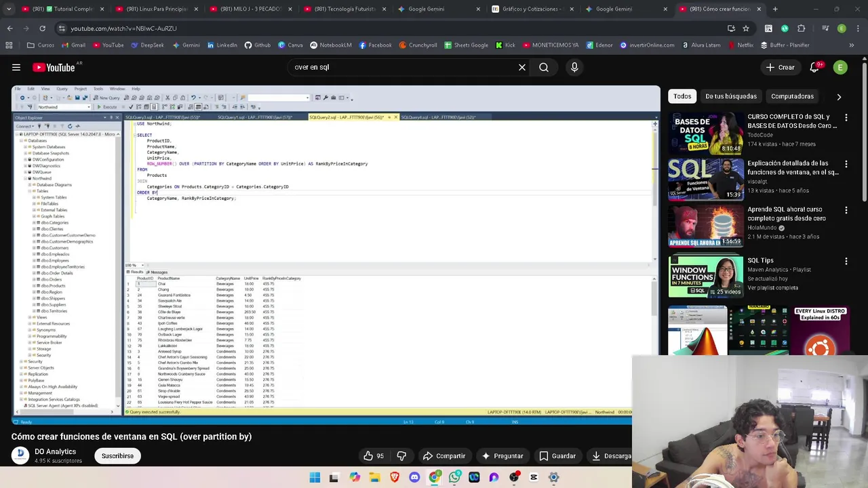Switch to the Tutorial Comple tab

tap(63, 9)
